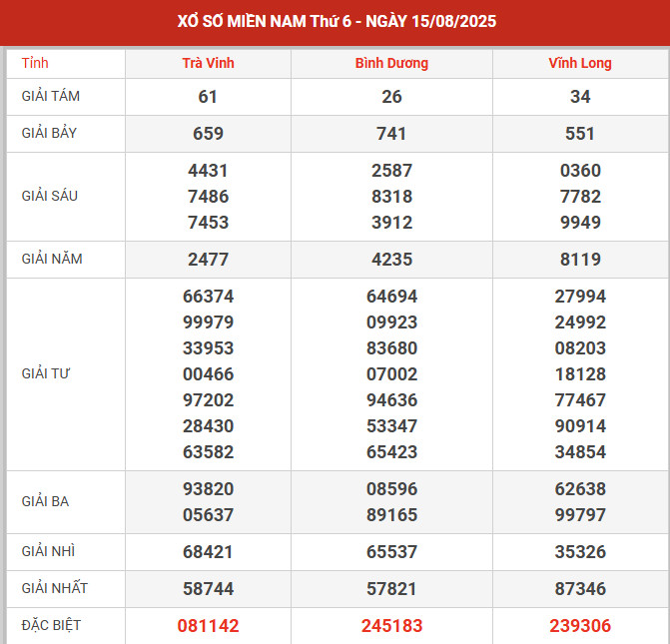Click the GIẢI NHÌ number 65537
670x644 pixels.
pyautogui.click(x=391, y=552)
